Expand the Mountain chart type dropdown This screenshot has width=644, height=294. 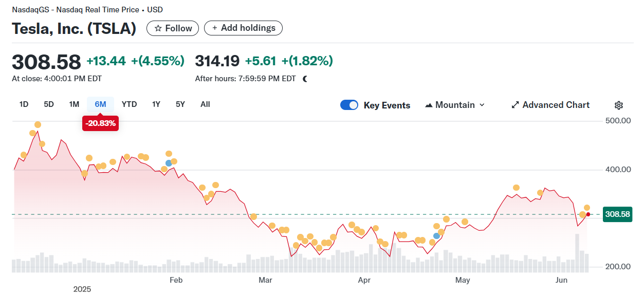tap(455, 105)
